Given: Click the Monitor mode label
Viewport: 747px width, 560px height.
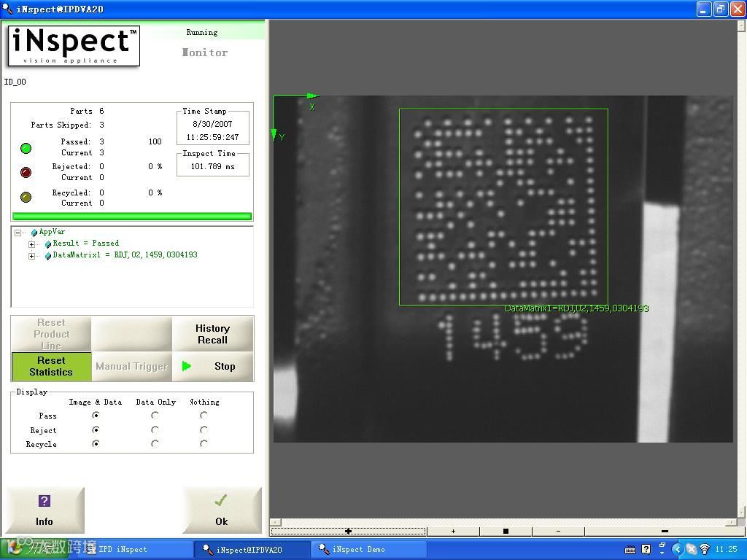Looking at the screenshot, I should click(x=205, y=52).
